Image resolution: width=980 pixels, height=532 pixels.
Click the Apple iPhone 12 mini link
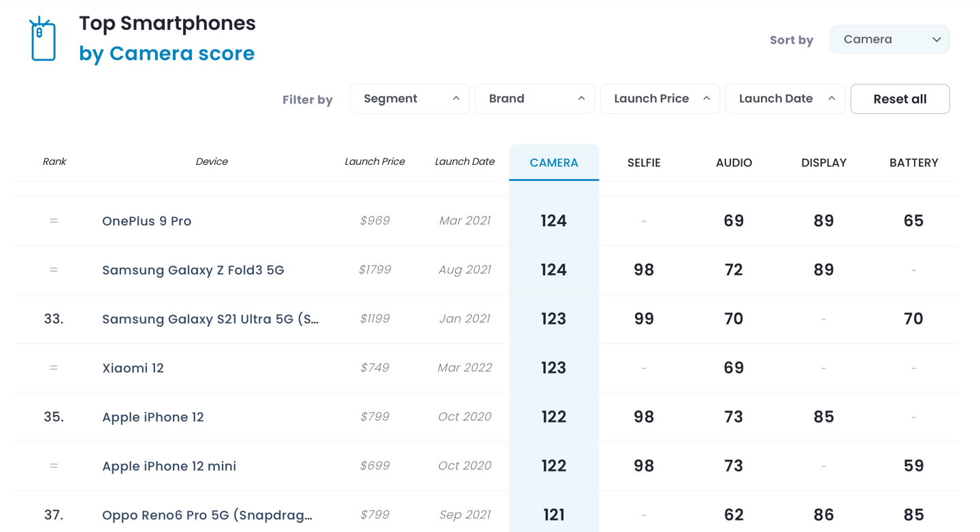169,467
